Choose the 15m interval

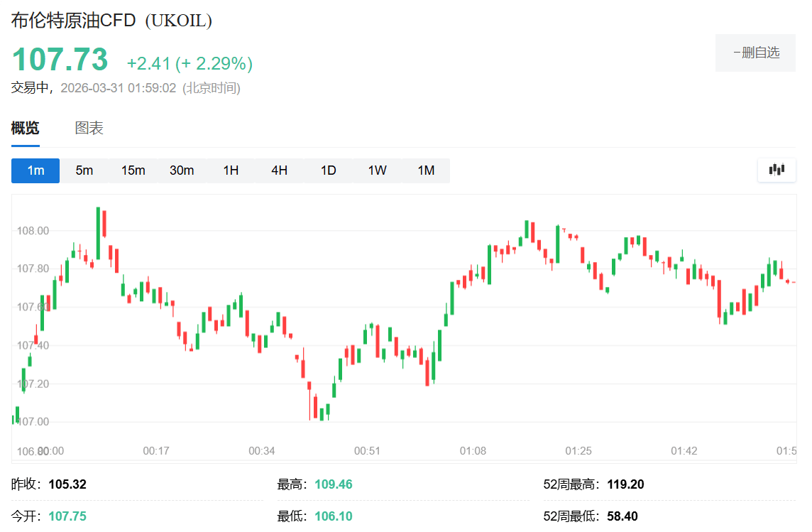tap(133, 170)
